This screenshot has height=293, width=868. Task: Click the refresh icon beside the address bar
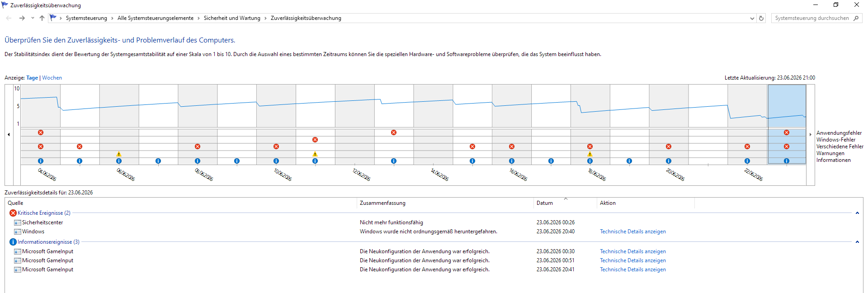click(761, 18)
